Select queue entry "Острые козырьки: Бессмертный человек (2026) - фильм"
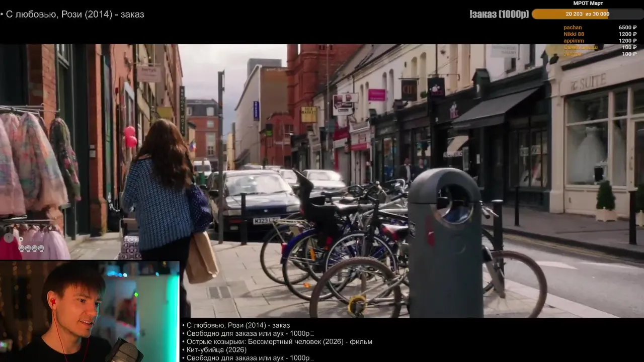Image resolution: width=644 pixels, height=362 pixels. pos(279,341)
